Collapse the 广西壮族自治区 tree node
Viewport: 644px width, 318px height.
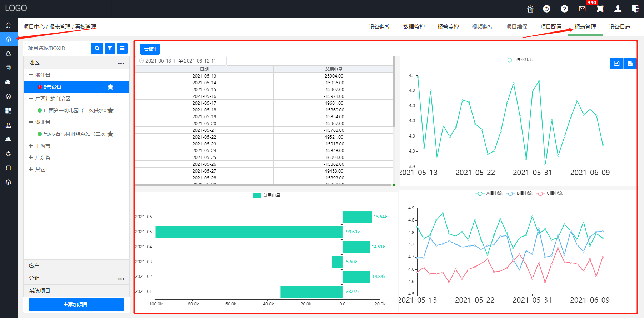(31, 99)
